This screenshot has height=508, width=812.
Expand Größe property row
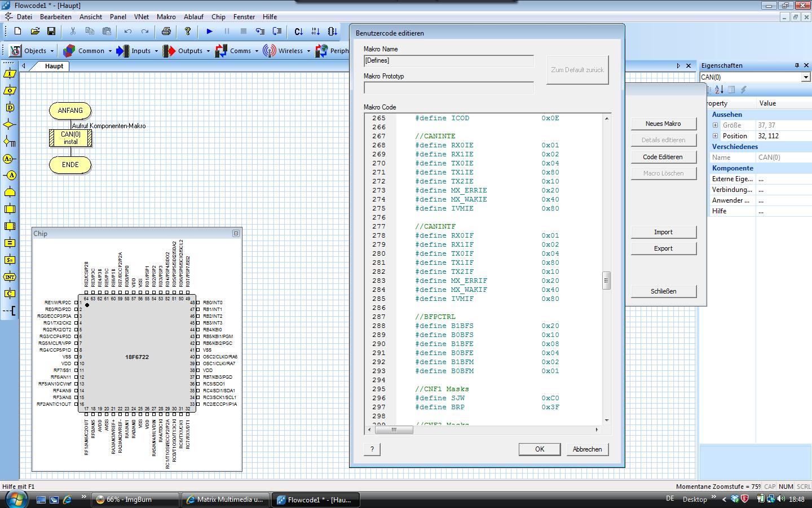715,125
